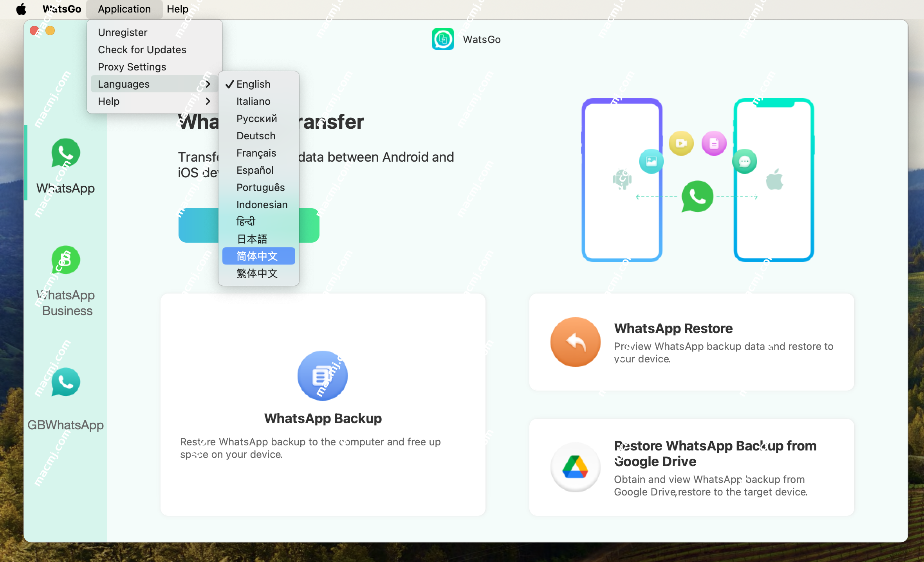Open the WatsGo menu bar item
924x562 pixels.
click(x=61, y=9)
